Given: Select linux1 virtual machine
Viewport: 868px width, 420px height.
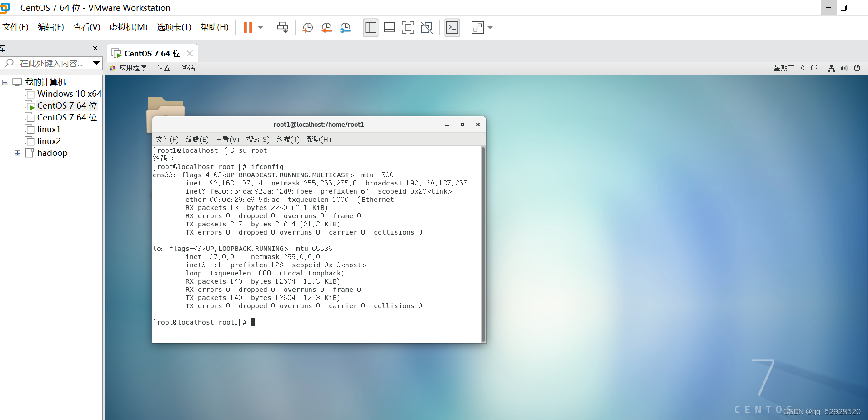Looking at the screenshot, I should pyautogui.click(x=49, y=130).
